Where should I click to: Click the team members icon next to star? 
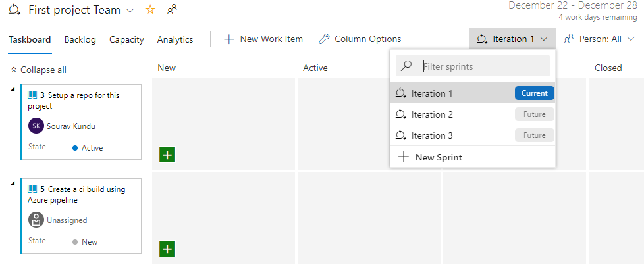coord(172,10)
